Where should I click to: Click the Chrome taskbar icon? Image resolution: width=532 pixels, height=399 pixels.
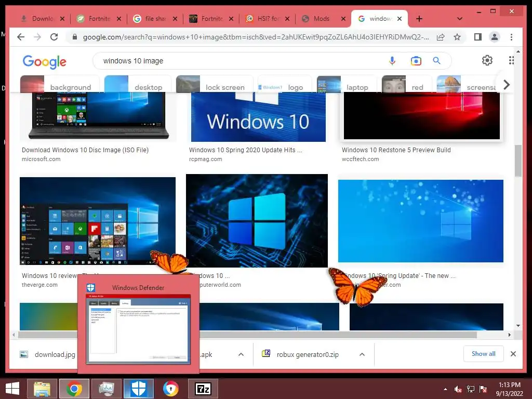click(x=74, y=389)
